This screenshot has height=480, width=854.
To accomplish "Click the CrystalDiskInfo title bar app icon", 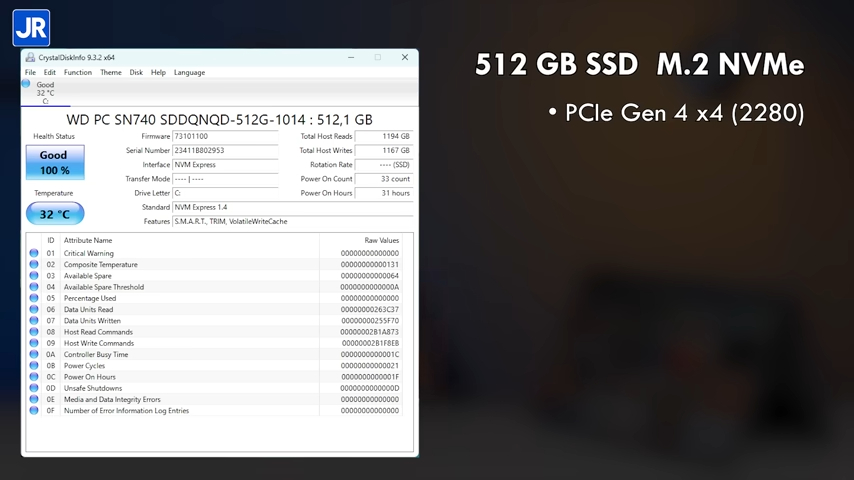I will click(30, 57).
